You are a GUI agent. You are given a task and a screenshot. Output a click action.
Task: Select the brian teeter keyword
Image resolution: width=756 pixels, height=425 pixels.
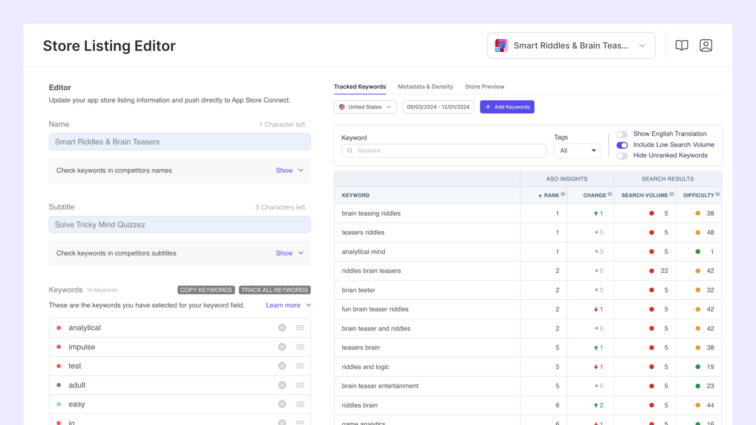coord(358,290)
